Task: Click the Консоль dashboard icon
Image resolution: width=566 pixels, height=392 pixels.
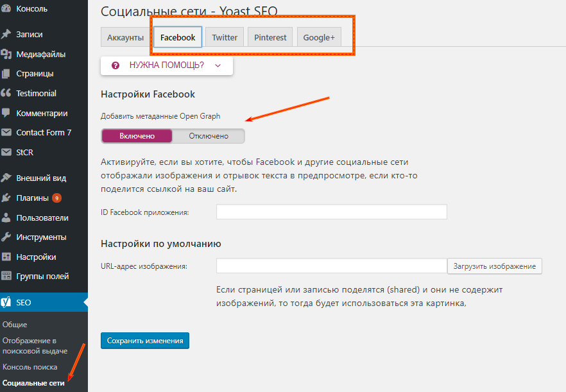Action: (x=6, y=9)
